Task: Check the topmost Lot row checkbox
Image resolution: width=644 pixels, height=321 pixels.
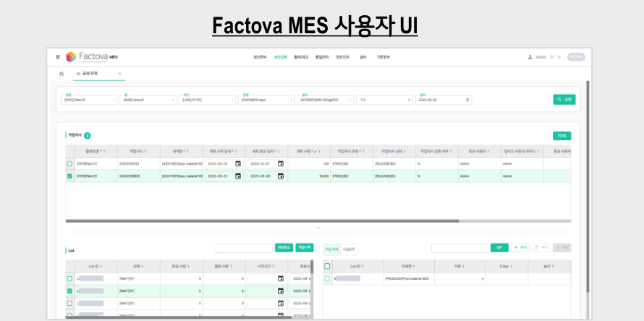Action: click(x=69, y=279)
